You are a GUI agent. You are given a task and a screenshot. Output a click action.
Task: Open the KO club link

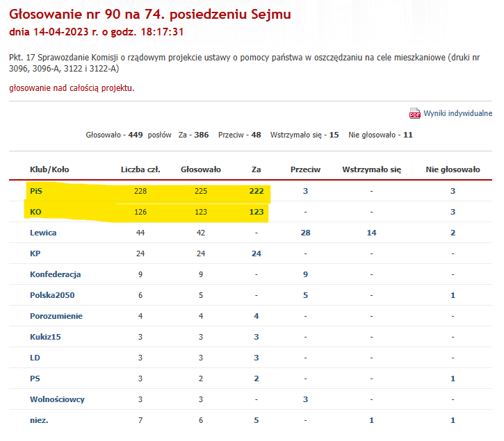35,211
